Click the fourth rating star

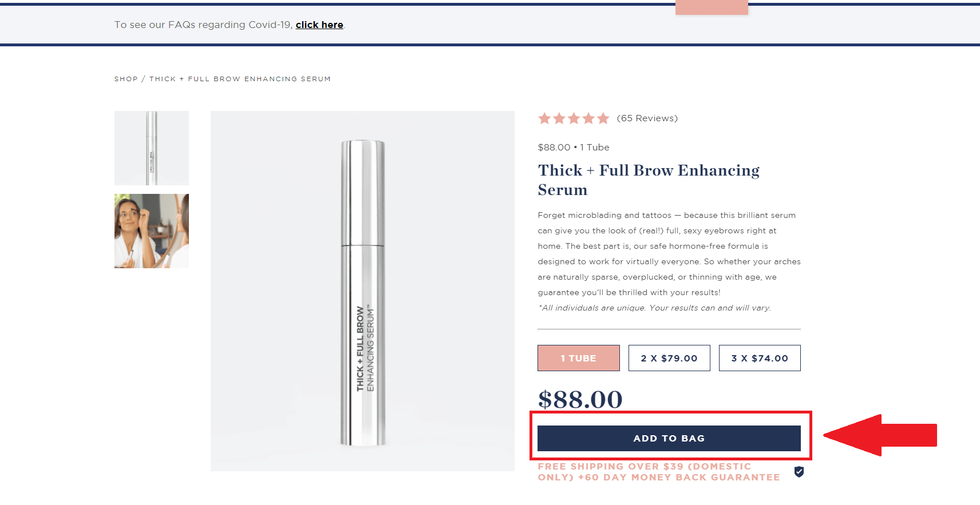coord(588,118)
